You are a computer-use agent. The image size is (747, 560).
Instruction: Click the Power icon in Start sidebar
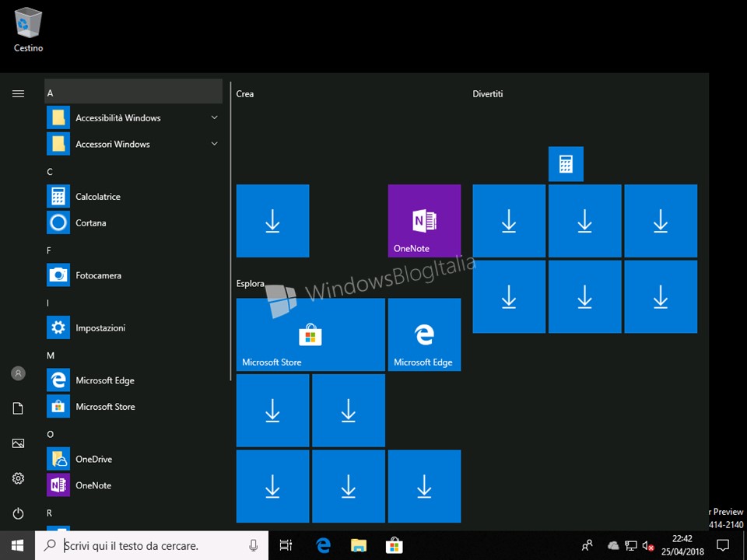(18, 513)
